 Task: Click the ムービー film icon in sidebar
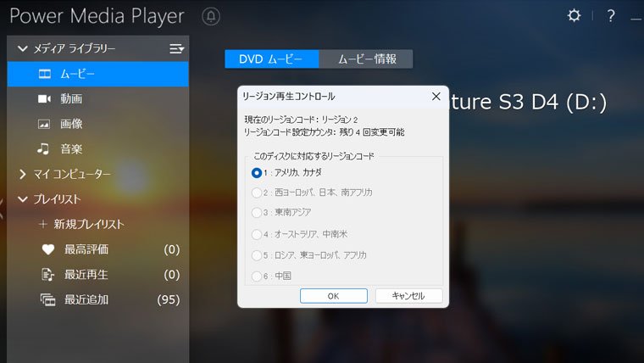pos(45,74)
